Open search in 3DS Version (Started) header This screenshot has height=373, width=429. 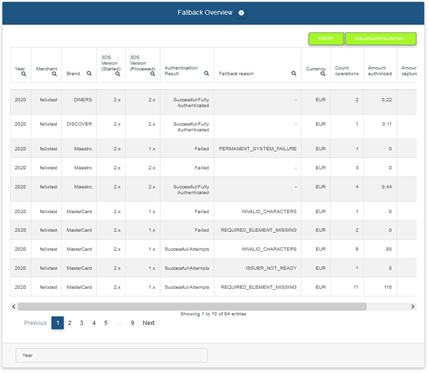point(118,74)
